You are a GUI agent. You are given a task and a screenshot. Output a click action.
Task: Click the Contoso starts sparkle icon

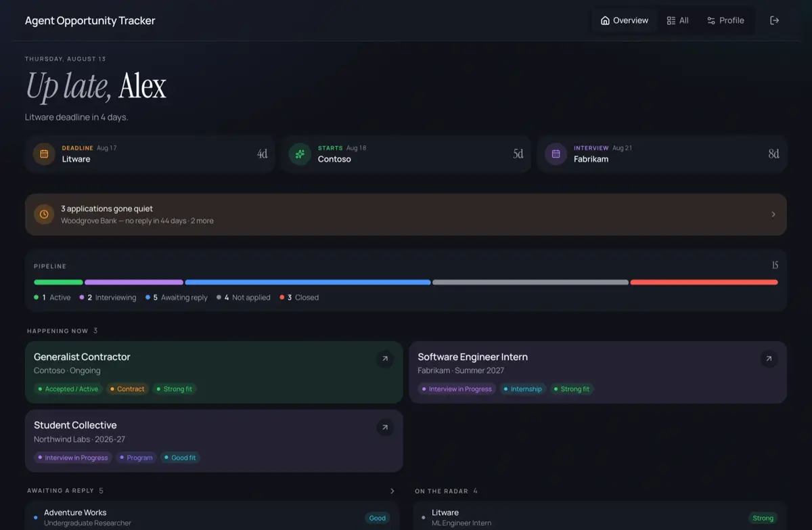(x=300, y=154)
